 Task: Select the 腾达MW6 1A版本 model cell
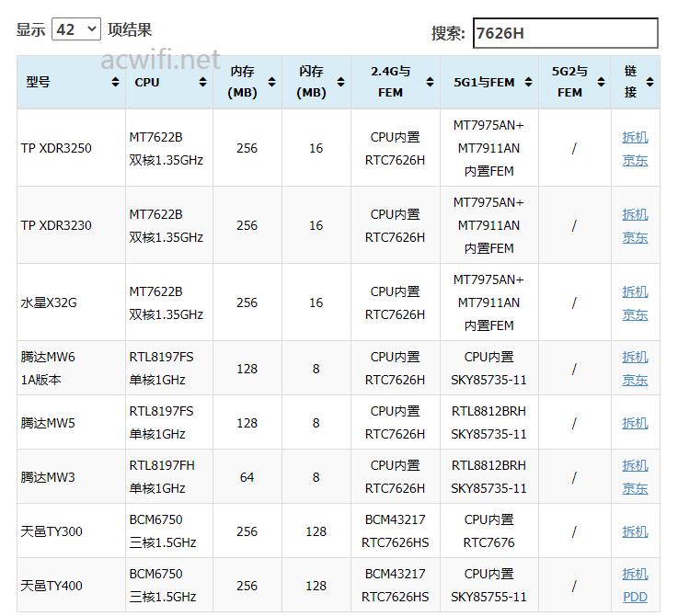71,369
